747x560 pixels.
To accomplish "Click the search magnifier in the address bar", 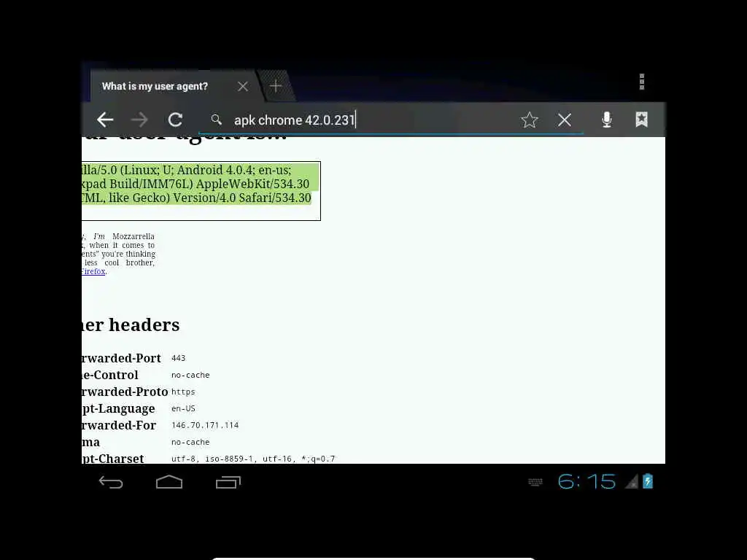I will point(216,120).
